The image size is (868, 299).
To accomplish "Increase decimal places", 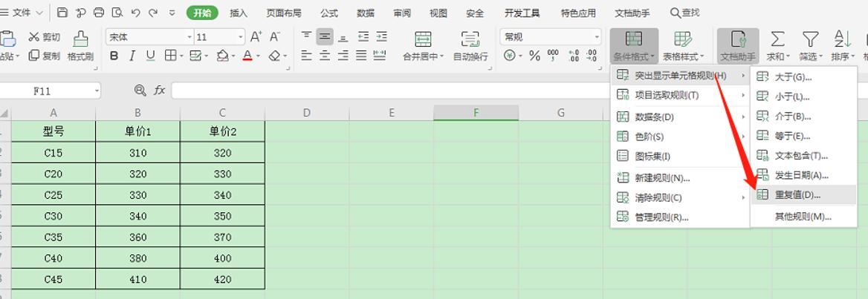I will 574,56.
